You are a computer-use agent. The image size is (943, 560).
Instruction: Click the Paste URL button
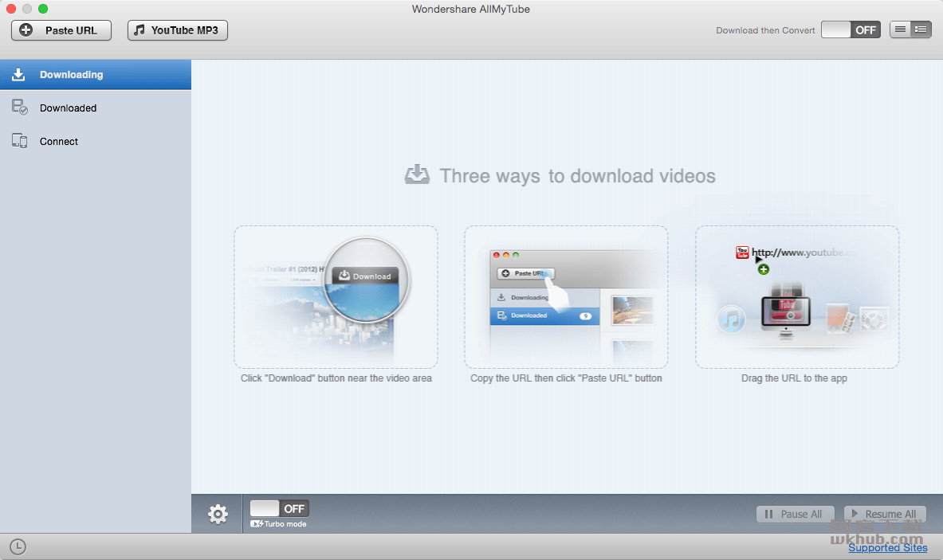pos(61,30)
